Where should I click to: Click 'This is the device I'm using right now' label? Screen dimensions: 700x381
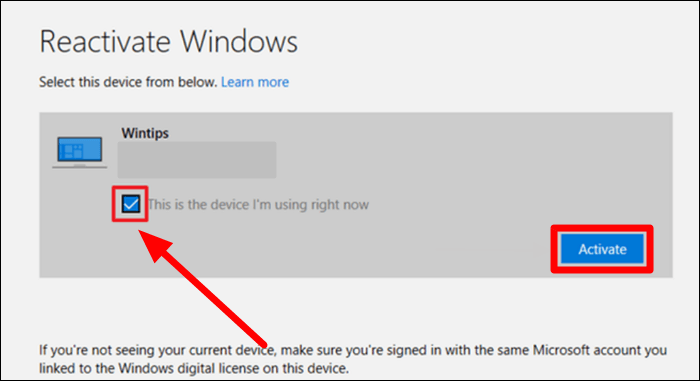click(258, 205)
